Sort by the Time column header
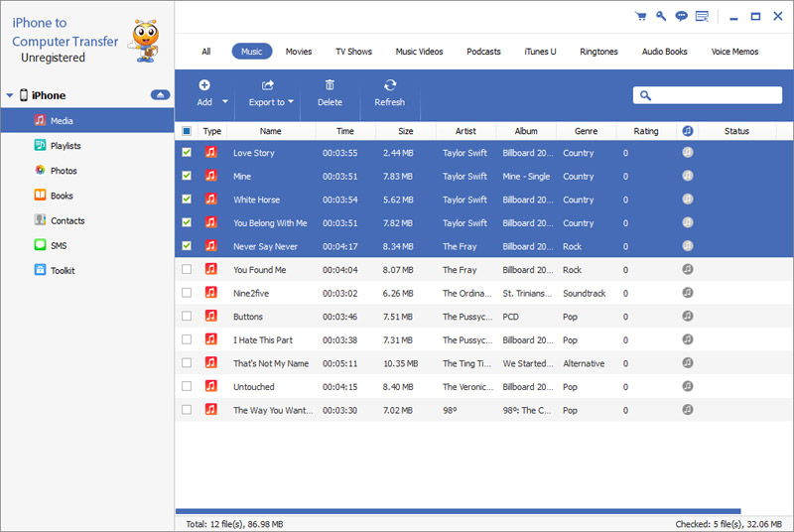Image resolution: width=794 pixels, height=532 pixels. (345, 131)
